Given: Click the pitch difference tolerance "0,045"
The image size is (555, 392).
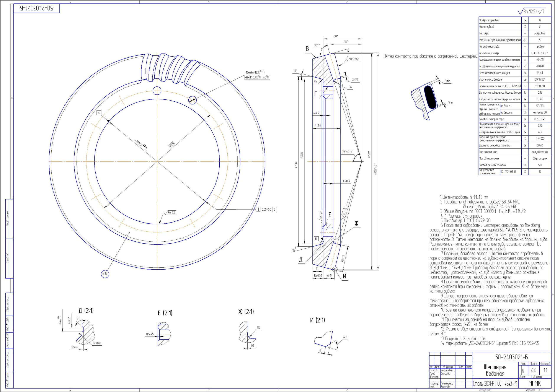Looking at the screenshot, I should pyautogui.click(x=540, y=99).
